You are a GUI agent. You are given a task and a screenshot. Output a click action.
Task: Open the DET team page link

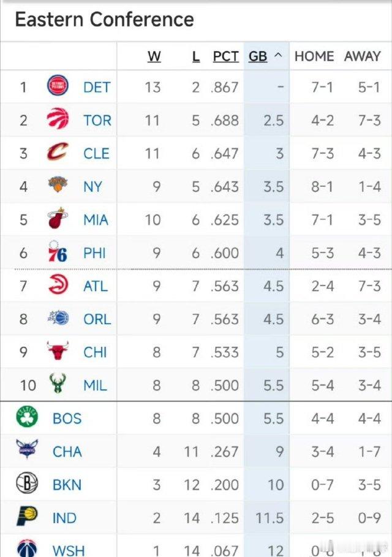tap(97, 87)
